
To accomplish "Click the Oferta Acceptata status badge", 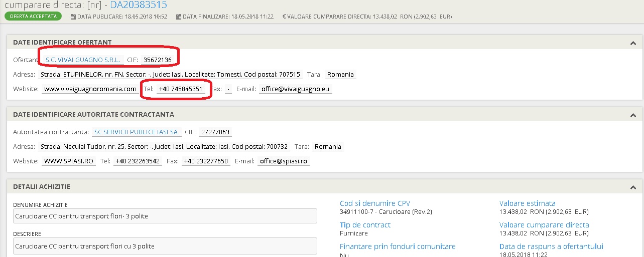I will [x=33, y=17].
